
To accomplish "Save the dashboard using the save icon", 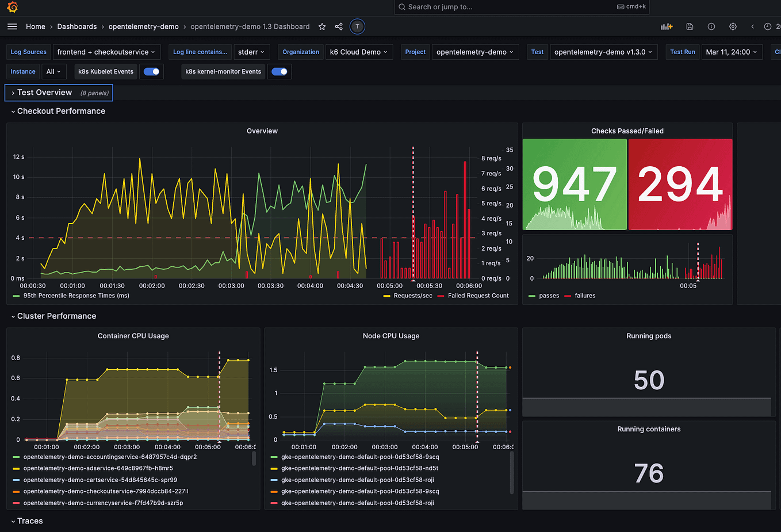I will (x=690, y=26).
